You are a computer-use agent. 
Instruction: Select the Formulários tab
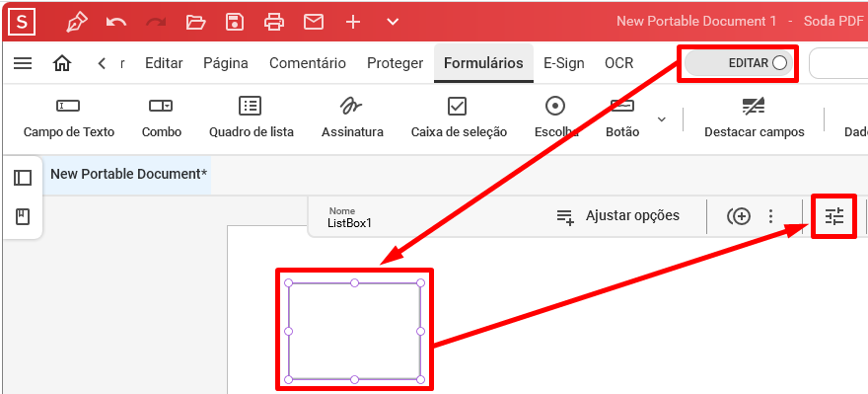484,63
